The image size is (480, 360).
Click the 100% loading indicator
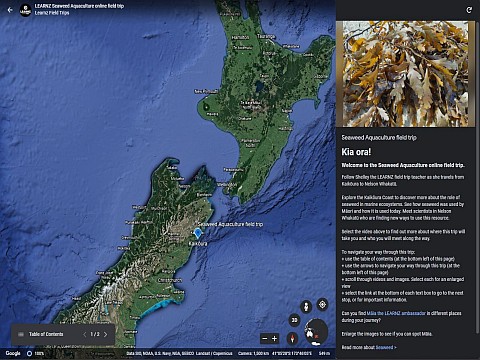[x=35, y=353]
